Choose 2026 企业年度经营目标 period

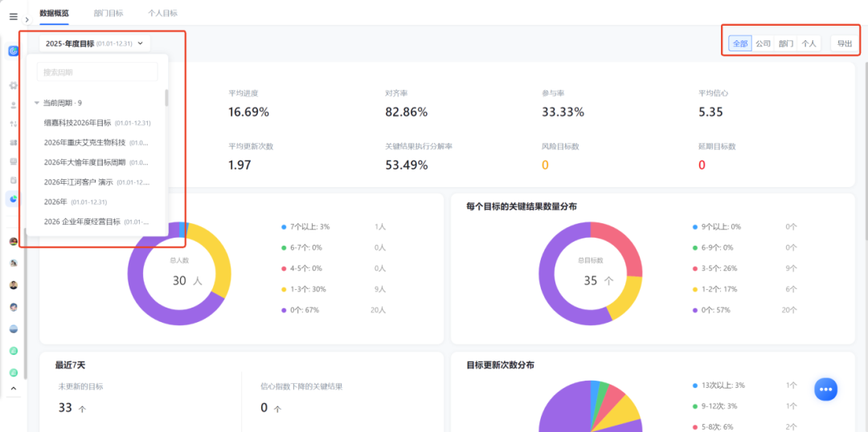point(97,222)
